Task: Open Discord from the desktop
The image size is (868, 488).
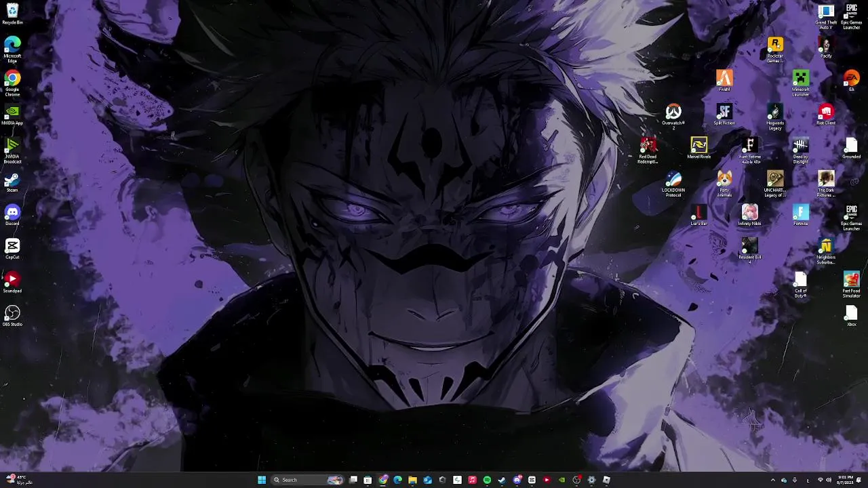Action: click(12, 216)
